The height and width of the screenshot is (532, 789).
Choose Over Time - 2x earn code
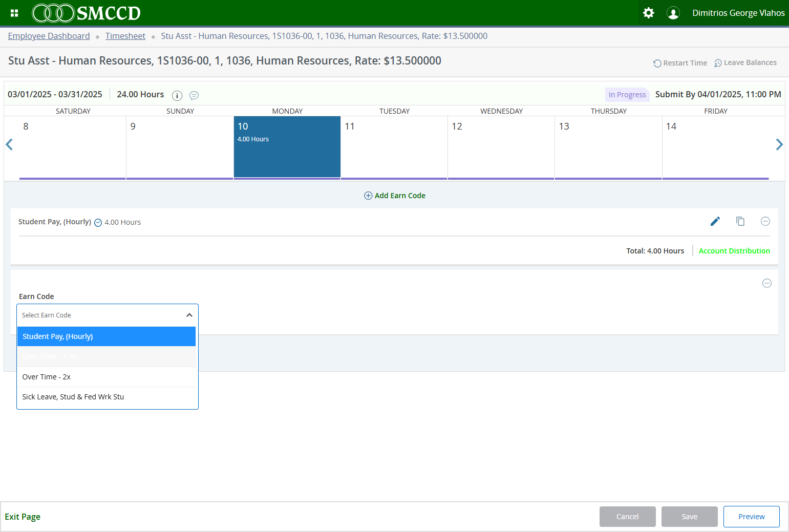106,377
